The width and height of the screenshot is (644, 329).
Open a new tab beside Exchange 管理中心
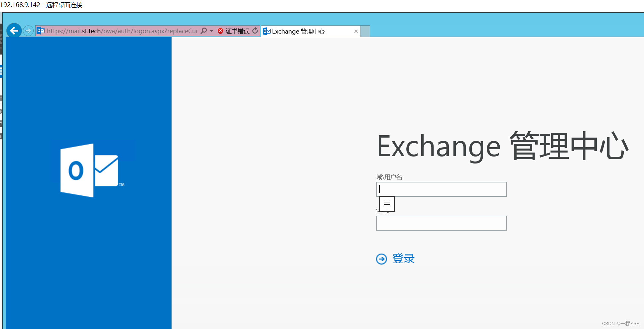click(x=365, y=31)
